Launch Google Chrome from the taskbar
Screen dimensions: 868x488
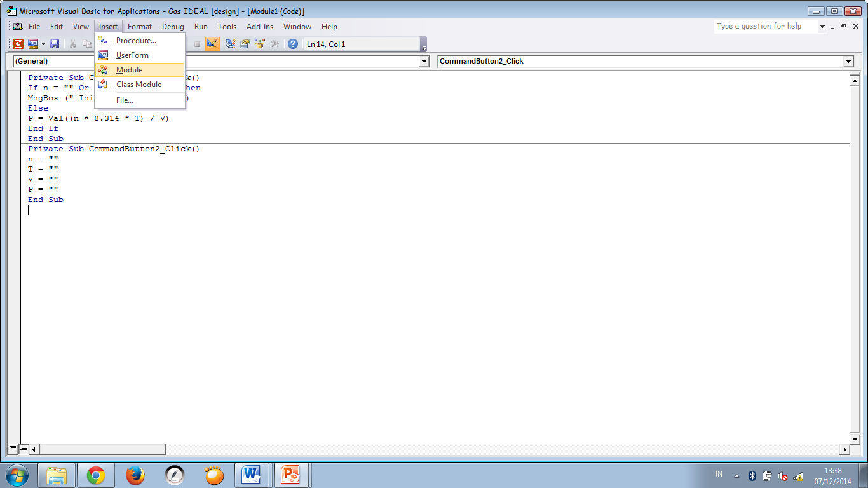point(96,475)
